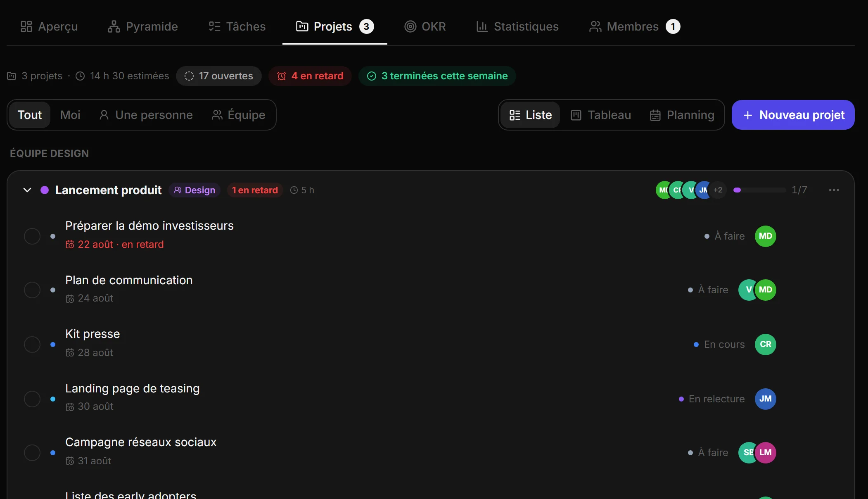Viewport: 868px width, 499px height.
Task: Open the OKR tab
Action: (x=425, y=26)
